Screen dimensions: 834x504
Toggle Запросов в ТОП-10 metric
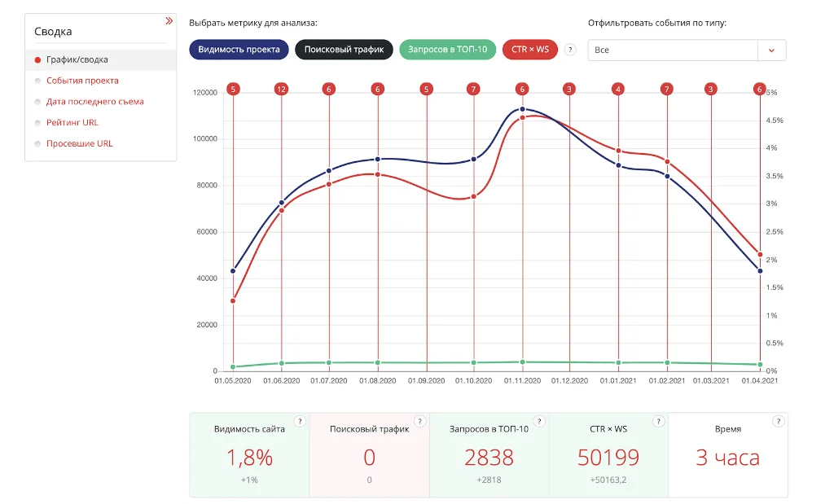[448, 50]
